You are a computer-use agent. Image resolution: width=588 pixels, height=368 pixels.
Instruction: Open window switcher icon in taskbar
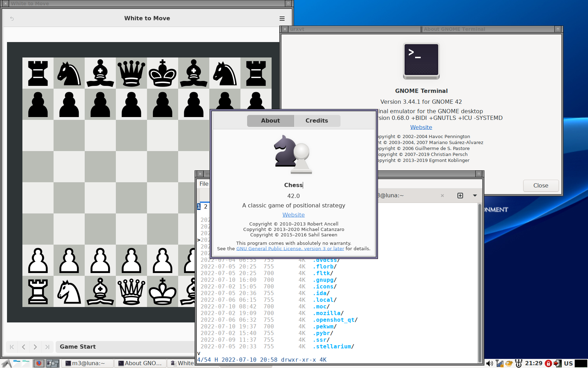click(x=52, y=363)
